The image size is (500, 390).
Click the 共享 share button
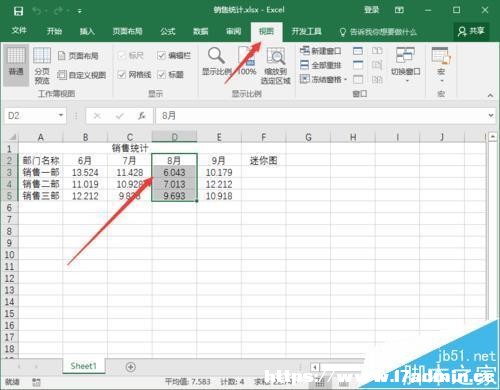click(x=471, y=31)
